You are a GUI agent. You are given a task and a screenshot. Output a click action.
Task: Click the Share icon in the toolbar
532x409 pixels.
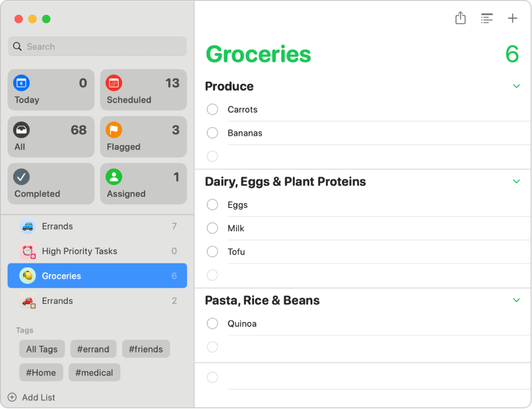(460, 18)
